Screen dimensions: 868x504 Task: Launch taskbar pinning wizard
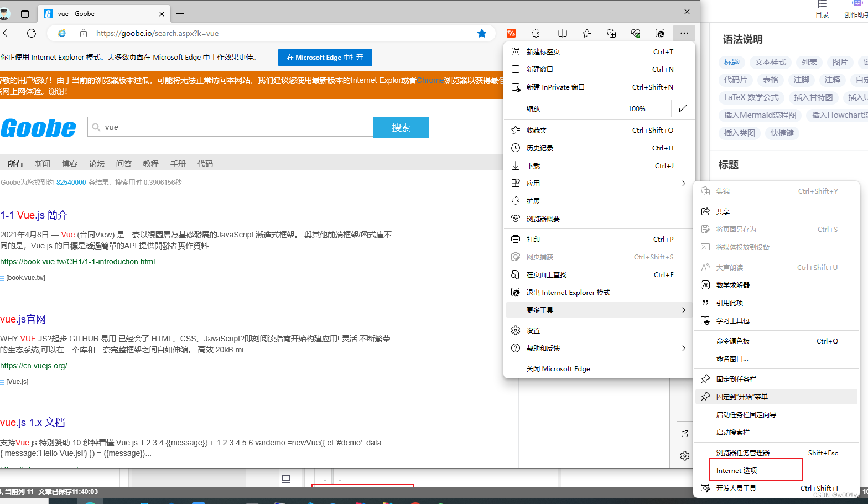tap(776, 414)
